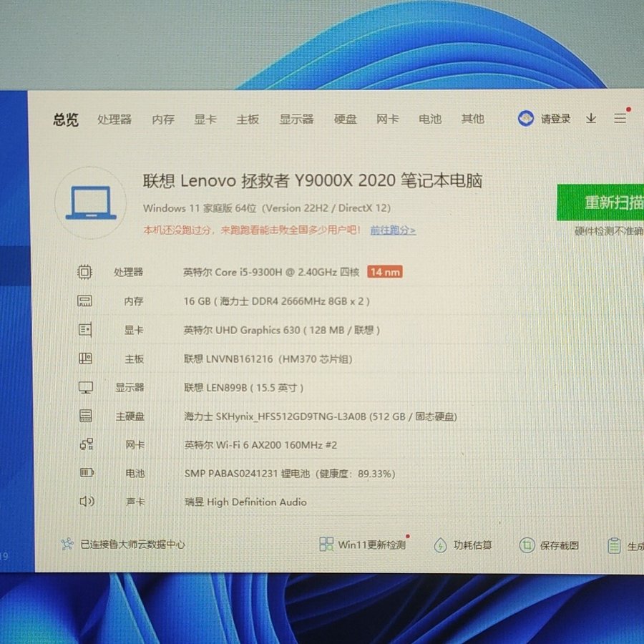Open the 其他 tab
The height and width of the screenshot is (644, 644).
(x=473, y=119)
